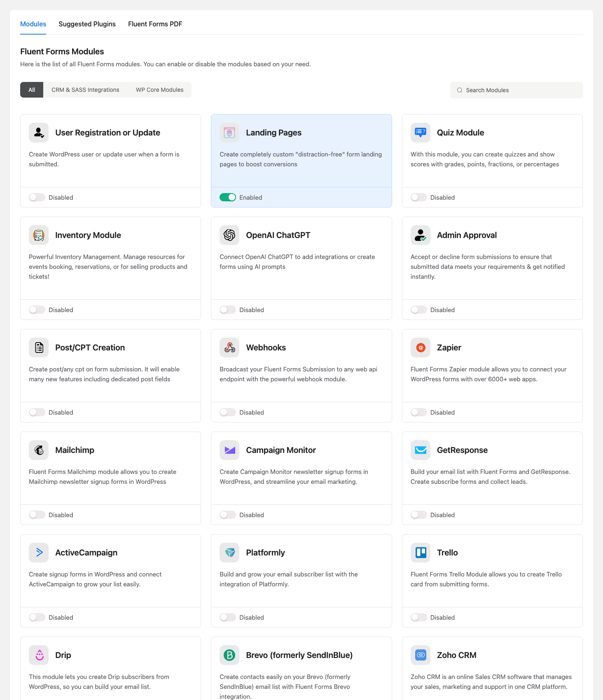
Task: Focus the Search Modules input field
Action: (x=517, y=90)
